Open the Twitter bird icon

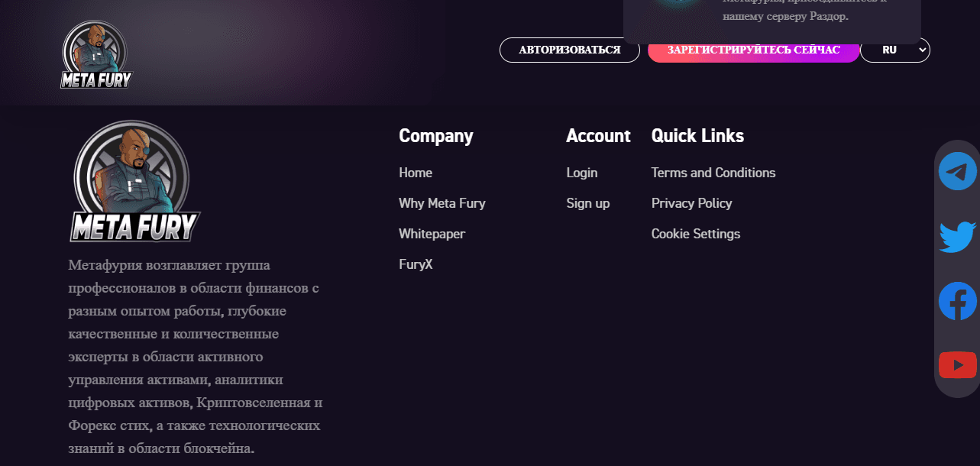click(957, 237)
